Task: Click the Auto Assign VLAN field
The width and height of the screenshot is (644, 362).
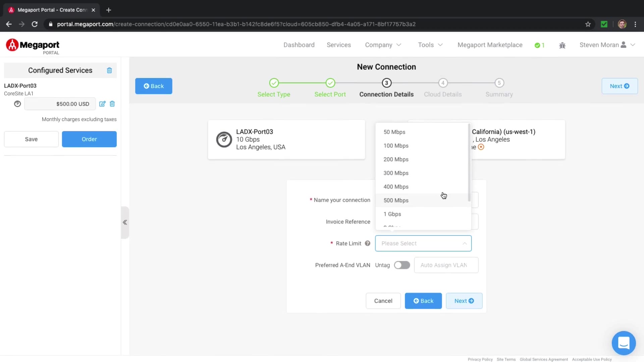Action: [446, 265]
